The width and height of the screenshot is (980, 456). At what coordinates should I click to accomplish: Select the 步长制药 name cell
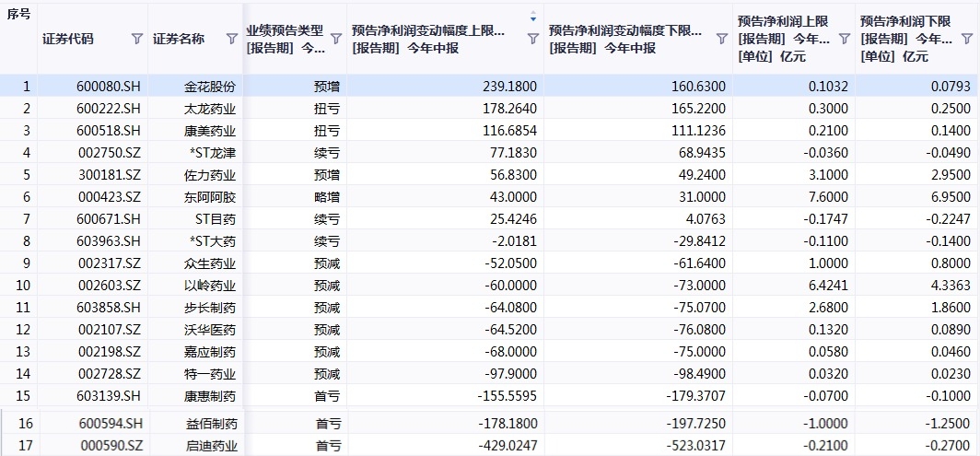pos(210,308)
